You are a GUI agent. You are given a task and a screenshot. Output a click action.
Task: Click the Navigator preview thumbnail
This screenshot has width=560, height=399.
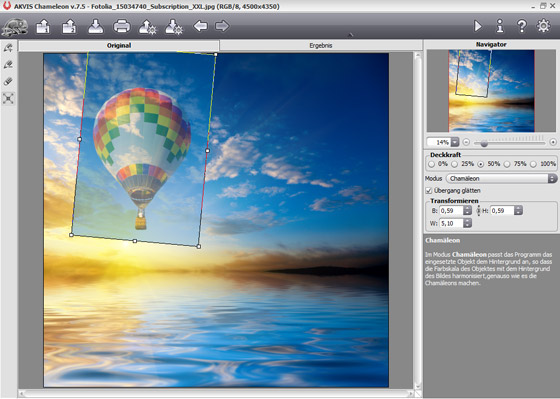click(491, 91)
